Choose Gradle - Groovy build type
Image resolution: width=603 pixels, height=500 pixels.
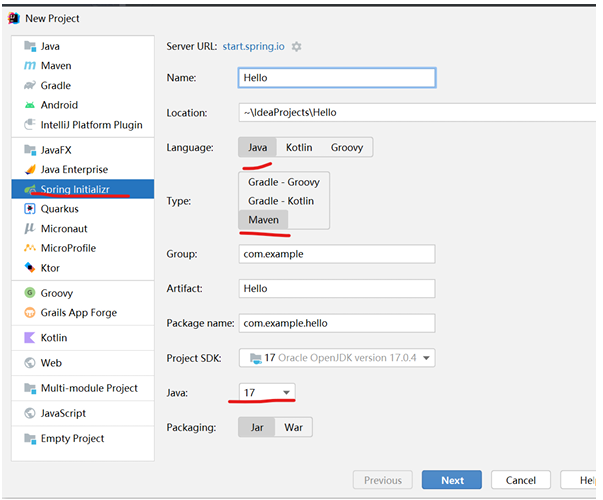(284, 182)
